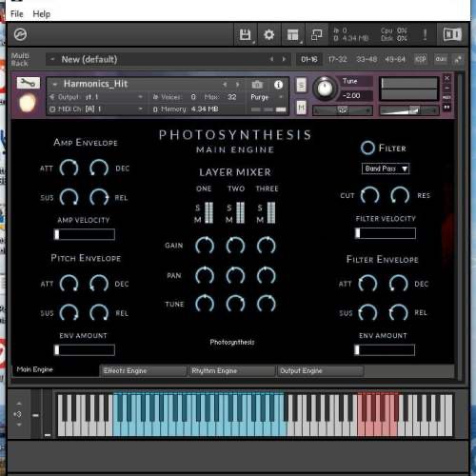
Task: Solo layer TWO
Action: click(229, 208)
